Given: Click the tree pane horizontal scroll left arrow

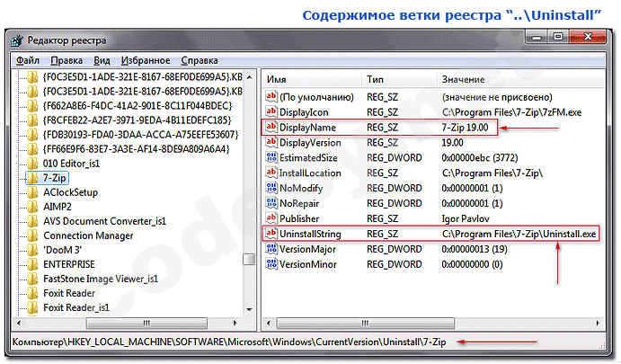Looking at the screenshot, I should click(19, 323).
